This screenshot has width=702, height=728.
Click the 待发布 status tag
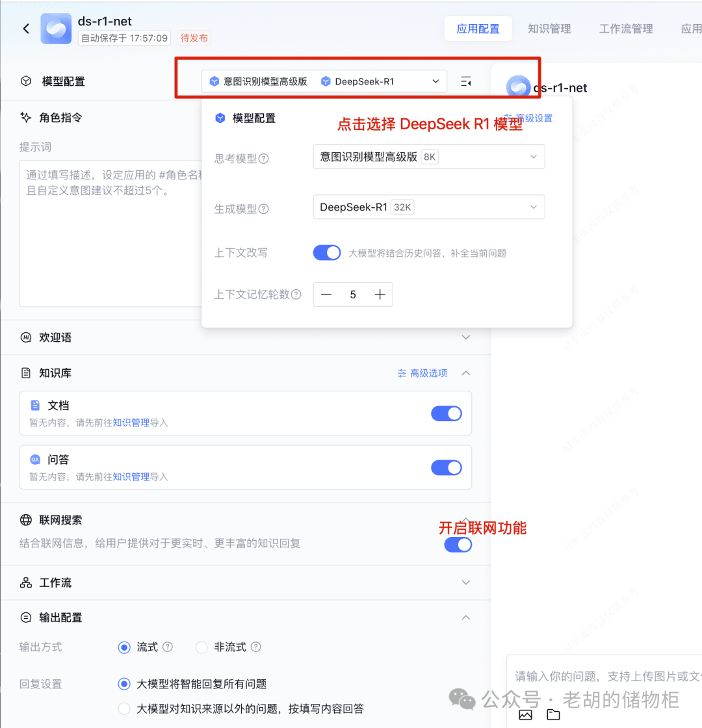click(194, 38)
